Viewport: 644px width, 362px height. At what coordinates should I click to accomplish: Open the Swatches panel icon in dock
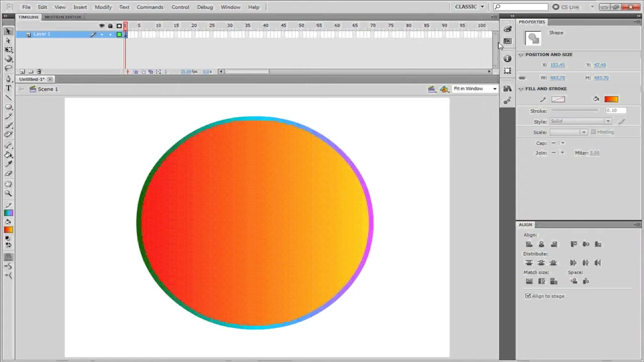(x=507, y=41)
